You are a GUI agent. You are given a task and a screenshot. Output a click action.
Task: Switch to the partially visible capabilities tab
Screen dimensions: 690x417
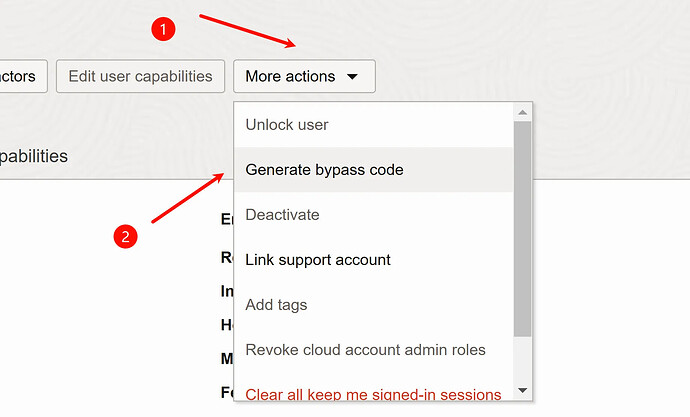click(x=33, y=156)
